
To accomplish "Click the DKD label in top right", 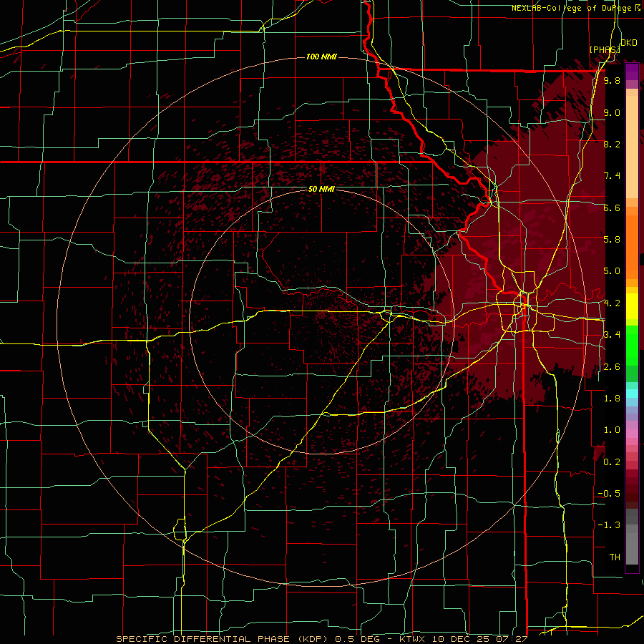I will click(629, 43).
